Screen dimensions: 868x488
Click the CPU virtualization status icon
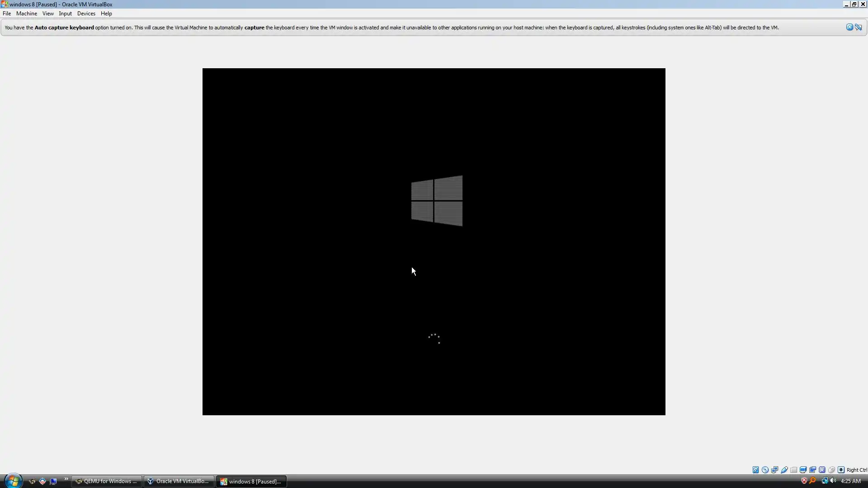(x=822, y=470)
